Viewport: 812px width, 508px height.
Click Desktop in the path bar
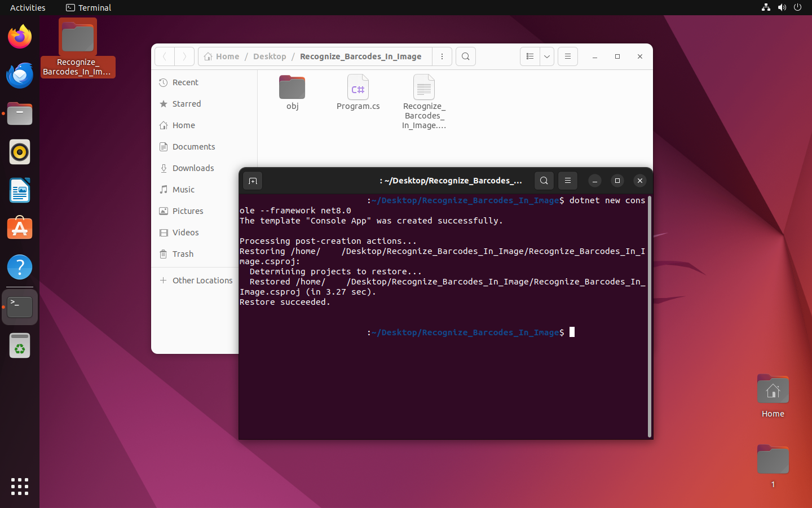tap(270, 56)
